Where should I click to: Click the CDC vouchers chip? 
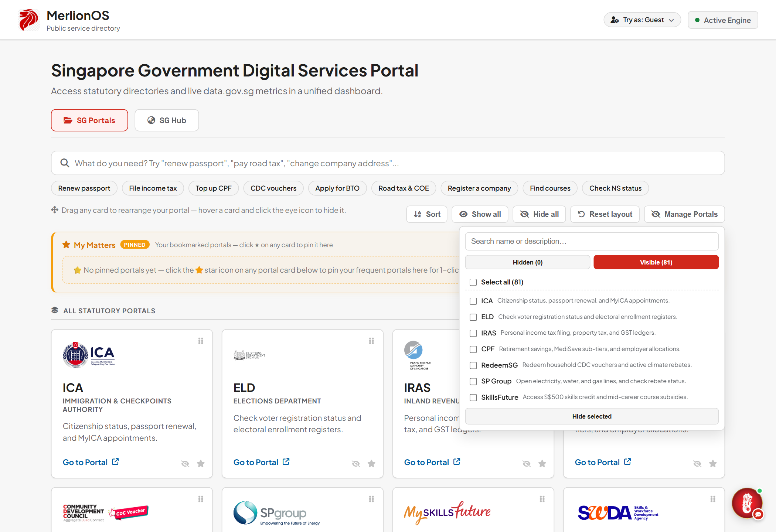click(273, 188)
